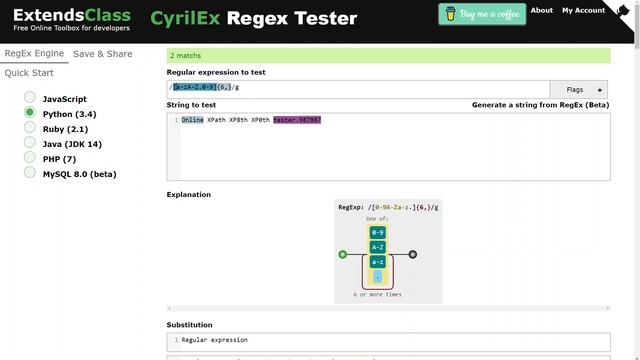Click the '6 or more times' label
Viewport: 640px width, 360px height.
click(378, 294)
